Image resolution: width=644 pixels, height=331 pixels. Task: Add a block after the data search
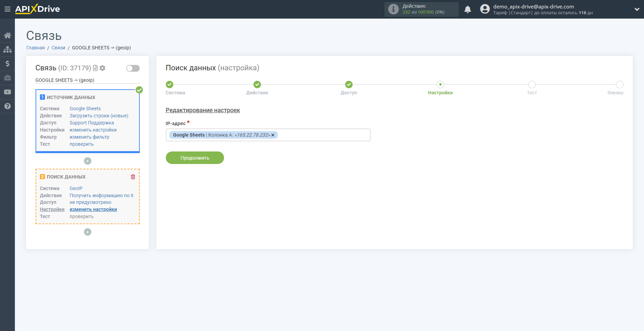pos(88,232)
